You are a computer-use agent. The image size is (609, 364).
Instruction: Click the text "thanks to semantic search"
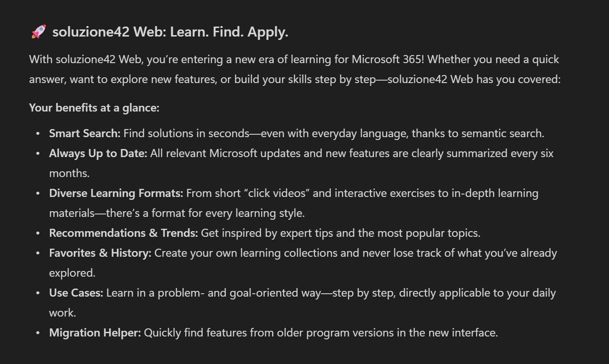pos(477,133)
